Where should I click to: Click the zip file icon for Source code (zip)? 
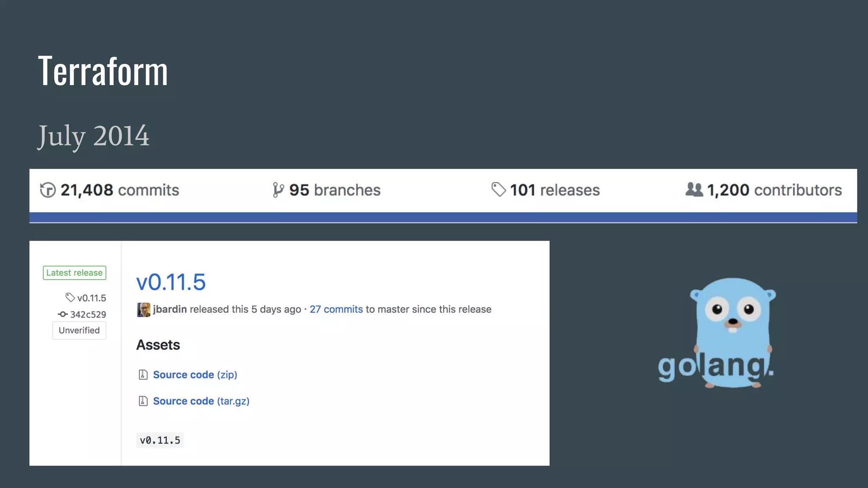[x=143, y=374]
